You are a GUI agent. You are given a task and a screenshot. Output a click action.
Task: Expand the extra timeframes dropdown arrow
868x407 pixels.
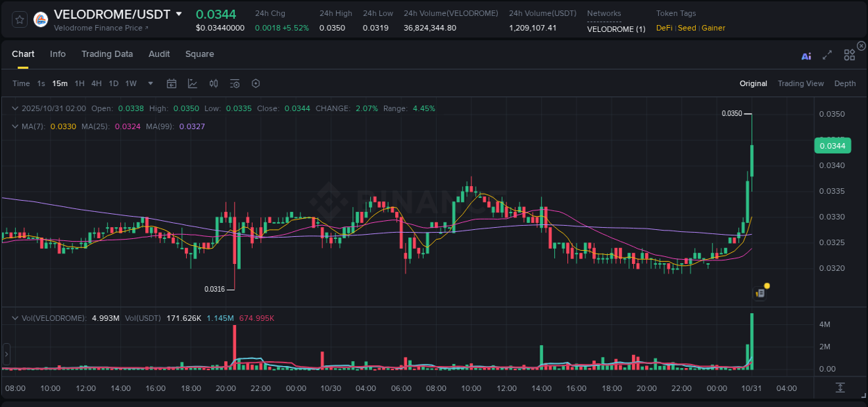(150, 83)
